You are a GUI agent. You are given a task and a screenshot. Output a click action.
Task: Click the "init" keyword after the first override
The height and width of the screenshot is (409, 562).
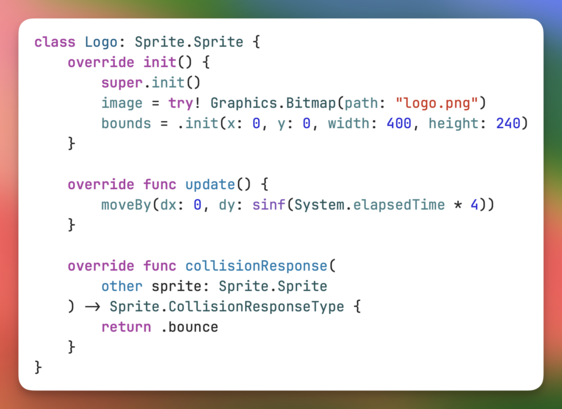160,62
